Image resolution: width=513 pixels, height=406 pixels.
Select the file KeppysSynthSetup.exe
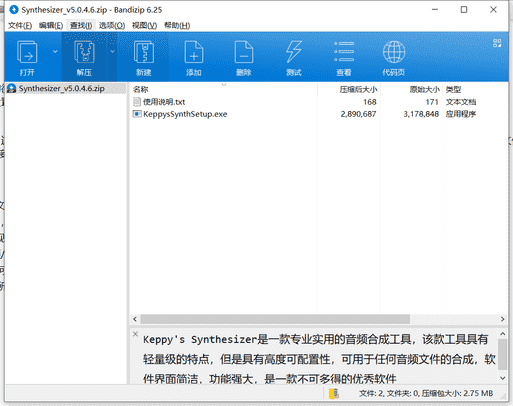click(x=185, y=114)
